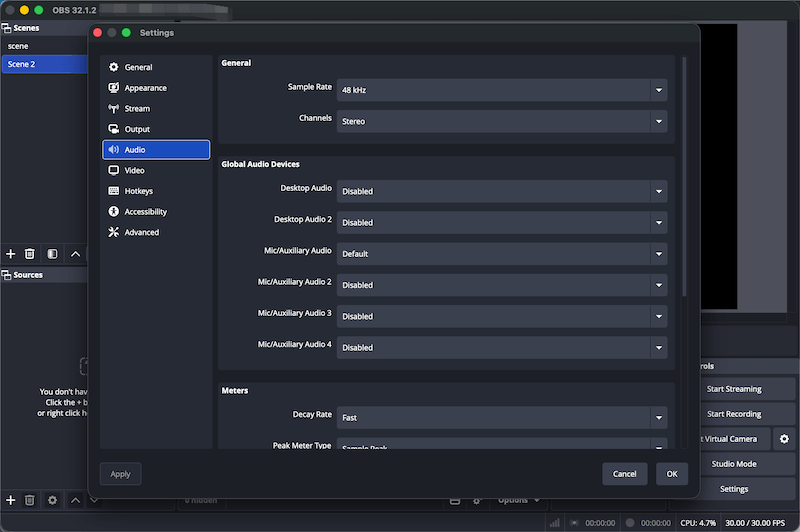This screenshot has height=532, width=800.
Task: Click the Stream antenna icon in sidebar
Action: click(x=114, y=109)
